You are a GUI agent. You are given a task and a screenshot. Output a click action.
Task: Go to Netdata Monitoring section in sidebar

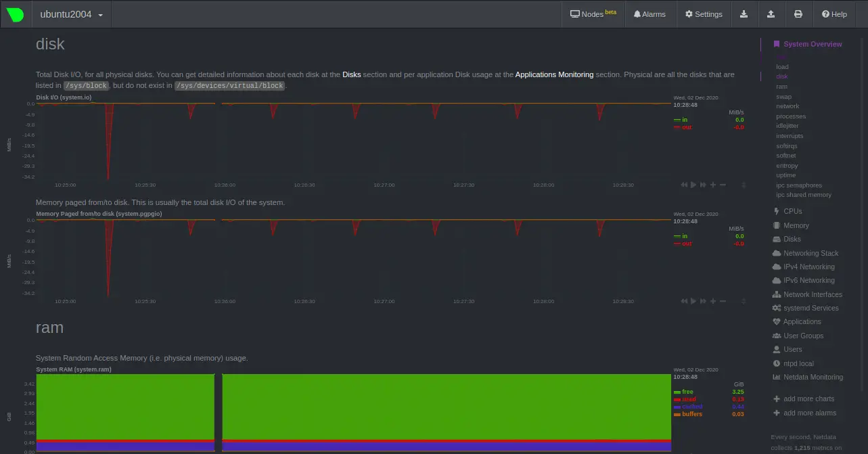[x=813, y=377]
